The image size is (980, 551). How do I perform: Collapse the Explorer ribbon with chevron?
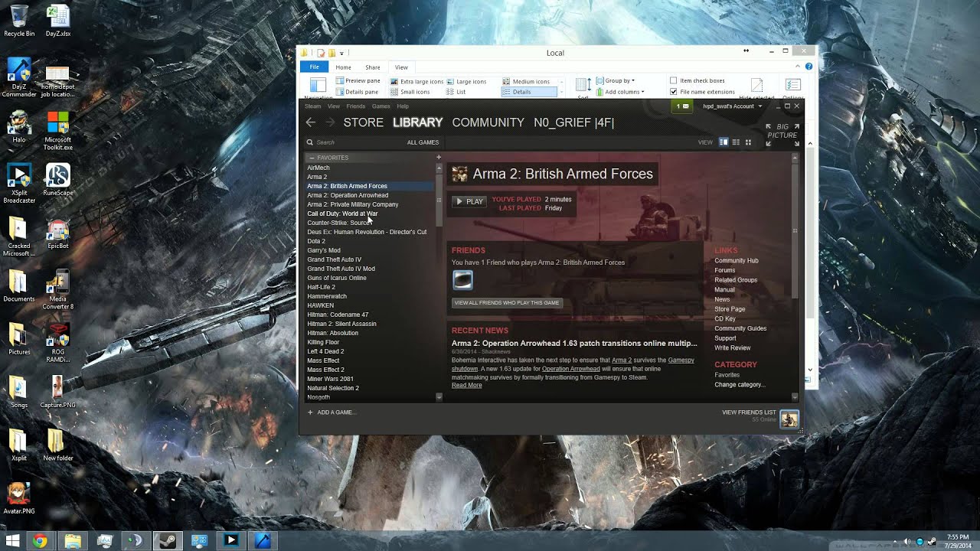click(x=798, y=67)
